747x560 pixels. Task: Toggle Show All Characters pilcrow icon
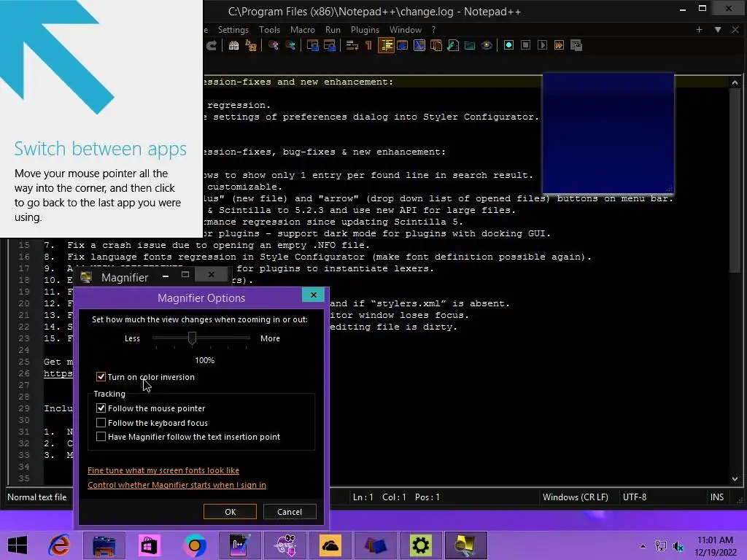[368, 45]
